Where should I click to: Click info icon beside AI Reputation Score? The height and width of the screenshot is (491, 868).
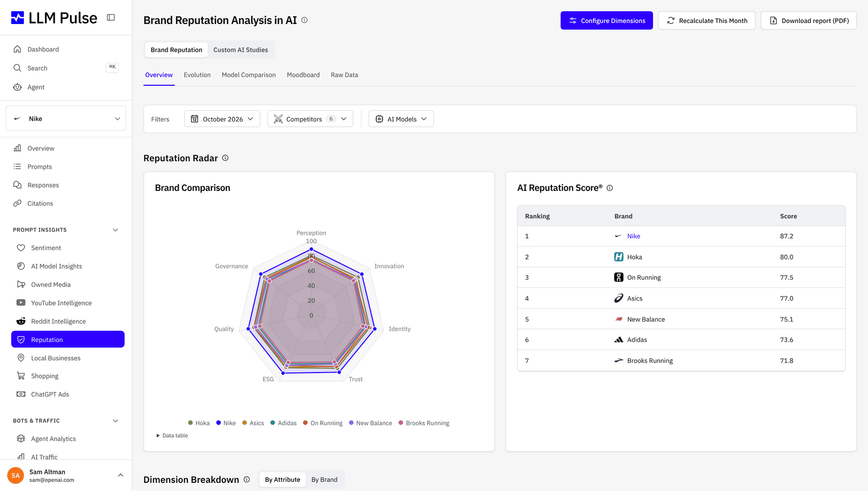610,188
